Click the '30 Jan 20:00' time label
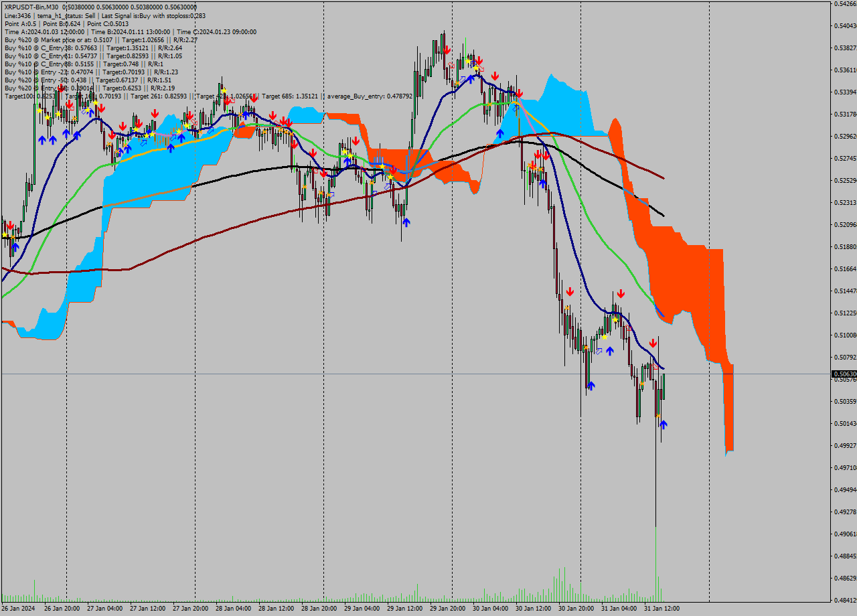This screenshot has height=616, width=857. (576, 608)
